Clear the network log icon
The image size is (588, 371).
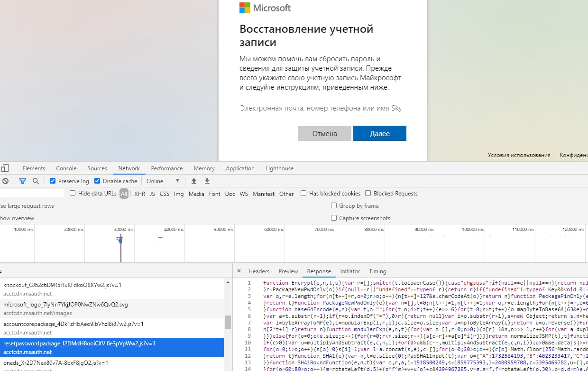coord(5,181)
